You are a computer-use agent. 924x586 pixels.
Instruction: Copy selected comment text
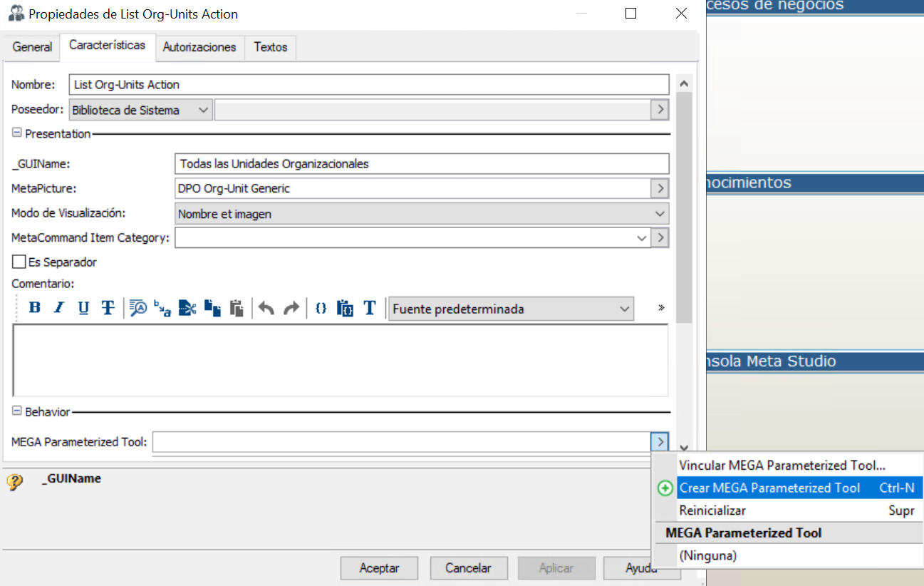(x=212, y=308)
